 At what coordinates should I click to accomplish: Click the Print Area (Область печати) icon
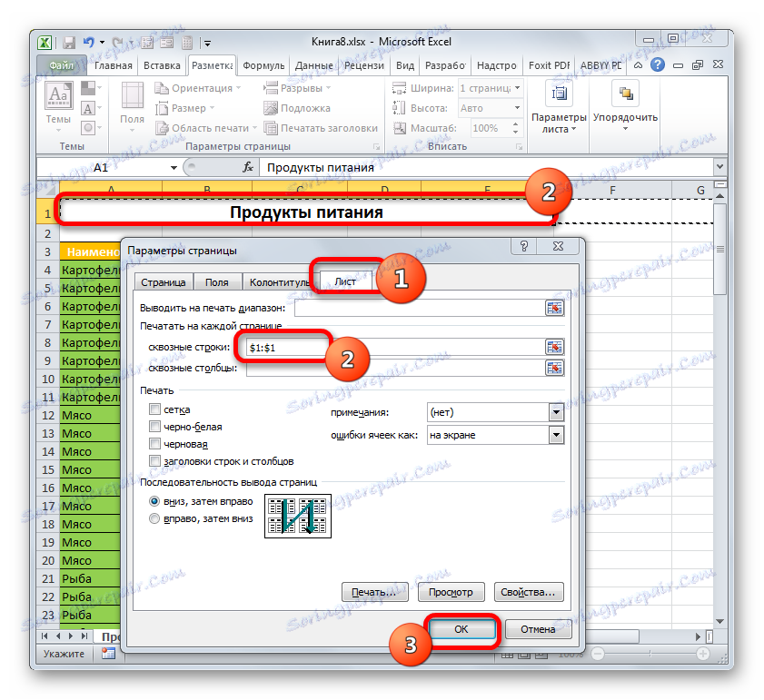162,128
